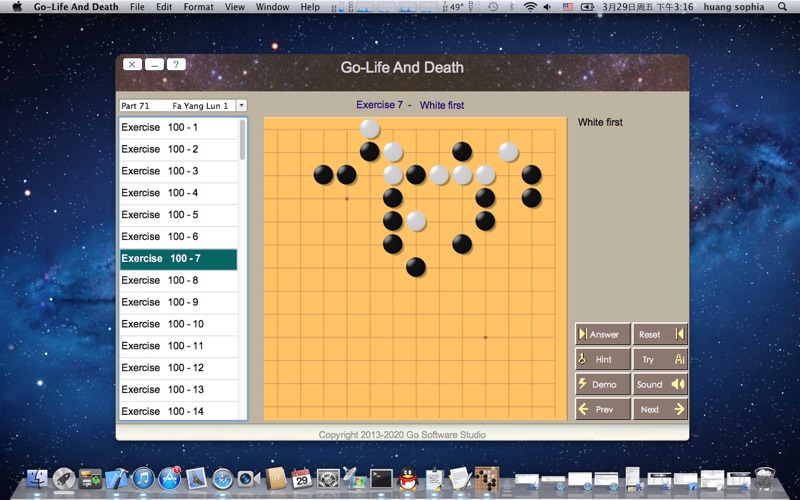Open the Part 71 Fa Yang Lun dropdown
The height and width of the screenshot is (500, 800).
point(183,106)
